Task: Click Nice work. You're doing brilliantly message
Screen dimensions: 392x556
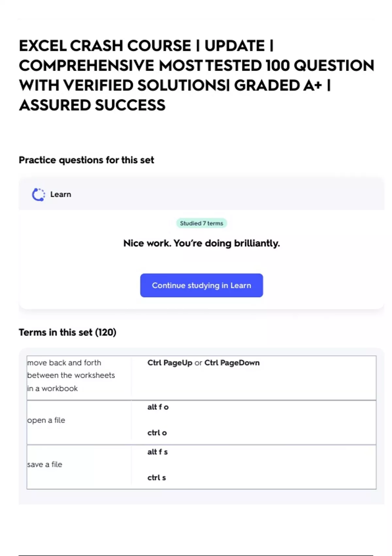Action: pos(202,243)
